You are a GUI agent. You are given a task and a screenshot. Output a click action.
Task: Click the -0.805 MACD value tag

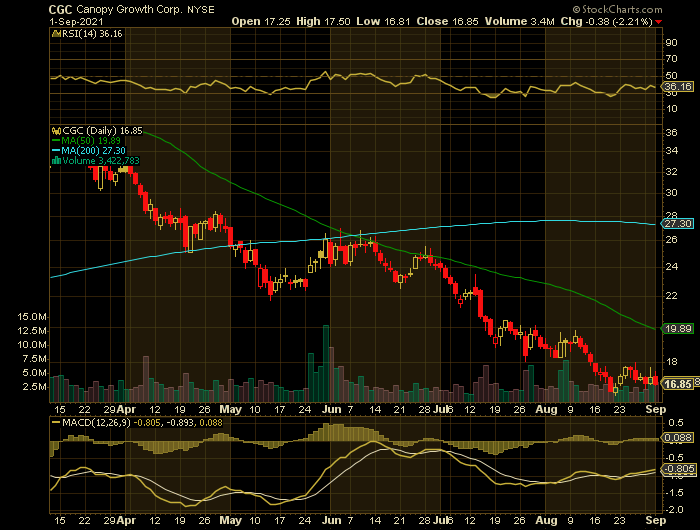(x=679, y=469)
